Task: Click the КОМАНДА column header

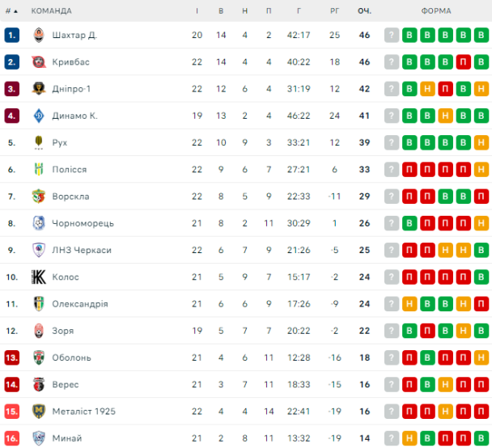Action: point(52,11)
